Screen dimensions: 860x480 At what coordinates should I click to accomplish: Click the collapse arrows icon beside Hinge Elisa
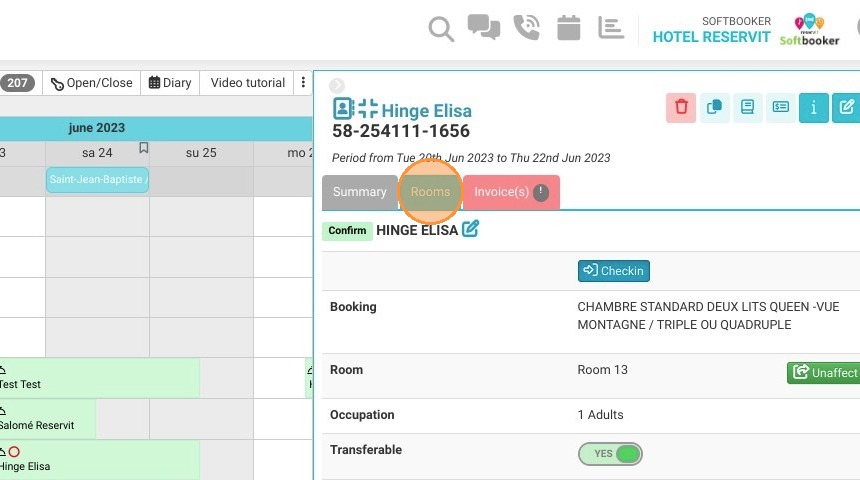tap(367, 109)
